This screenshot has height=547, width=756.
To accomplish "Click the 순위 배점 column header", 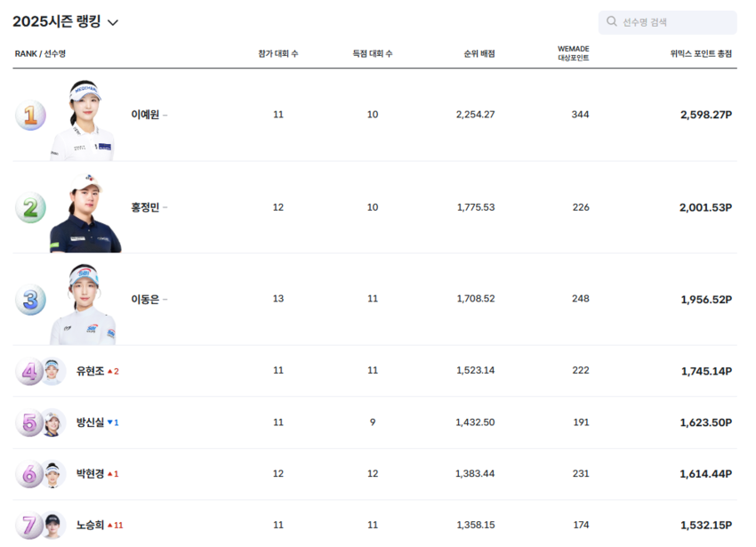I will pyautogui.click(x=479, y=54).
